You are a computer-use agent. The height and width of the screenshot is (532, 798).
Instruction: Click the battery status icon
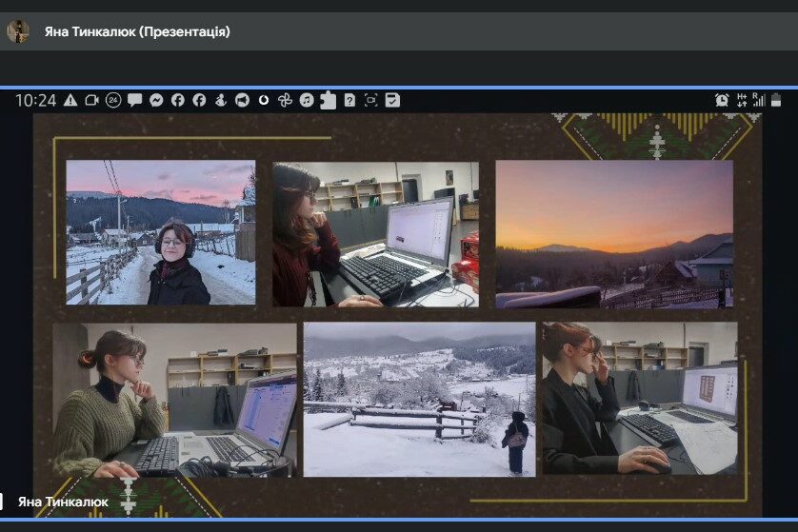pyautogui.click(x=776, y=100)
